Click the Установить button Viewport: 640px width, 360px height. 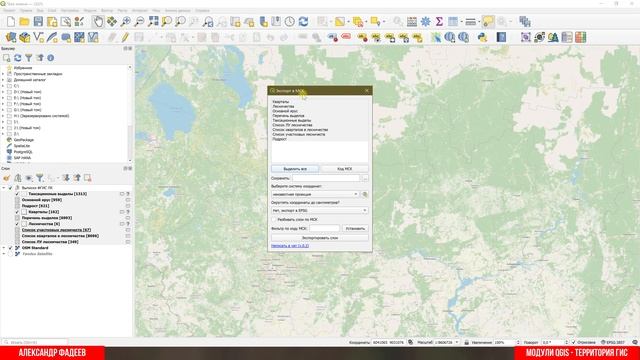click(x=355, y=229)
